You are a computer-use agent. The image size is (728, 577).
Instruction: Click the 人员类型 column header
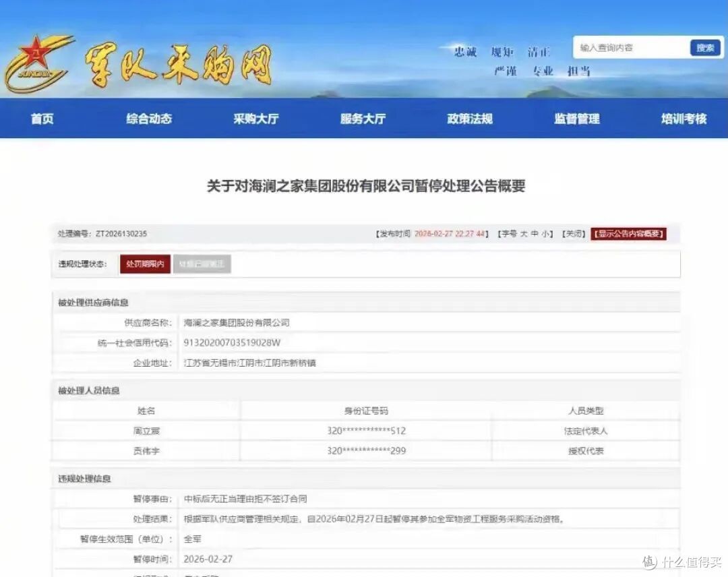point(586,411)
